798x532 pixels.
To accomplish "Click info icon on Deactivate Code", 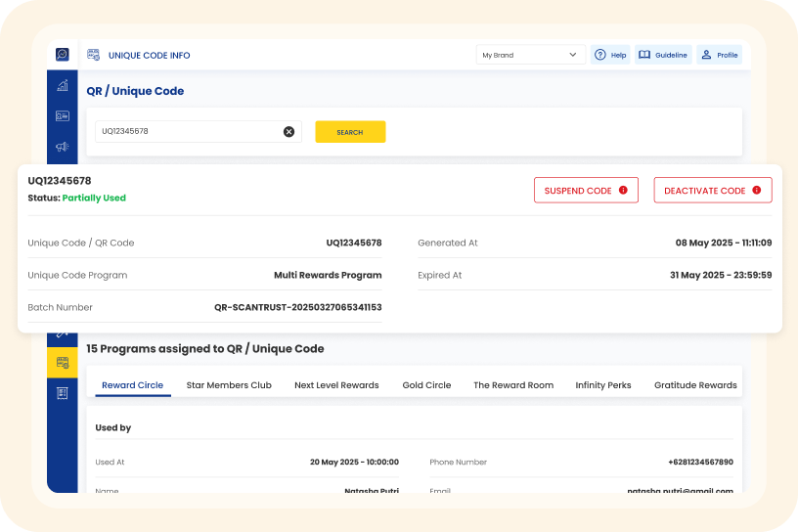I will [757, 190].
